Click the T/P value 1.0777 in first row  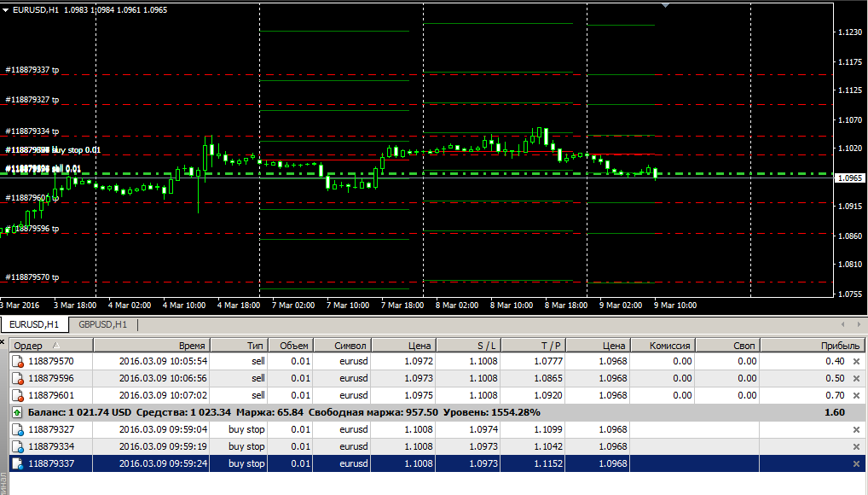pos(550,361)
